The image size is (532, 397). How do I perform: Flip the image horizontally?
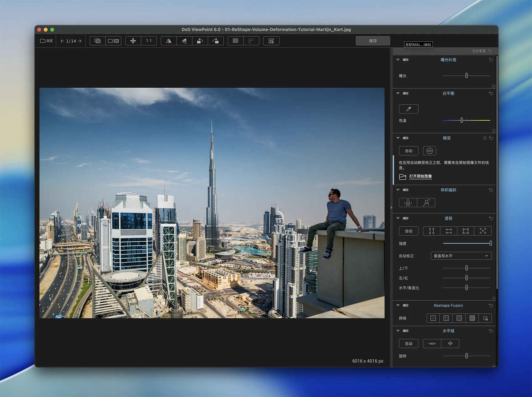click(x=169, y=41)
